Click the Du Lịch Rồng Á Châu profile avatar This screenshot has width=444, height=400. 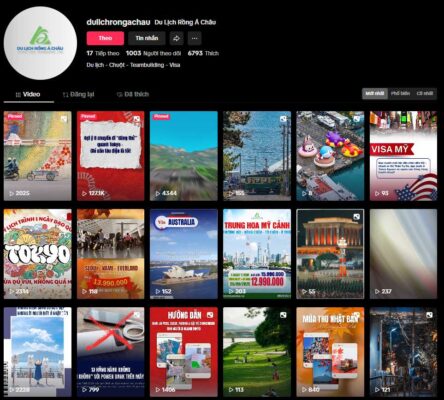point(40,43)
